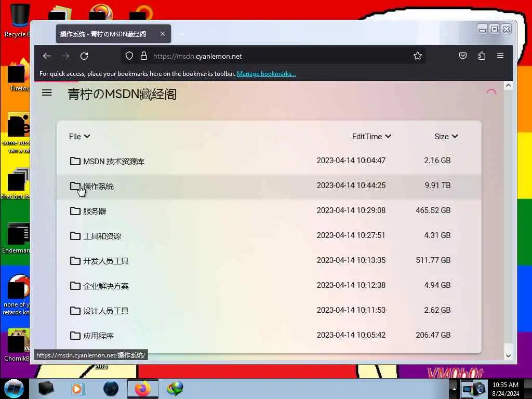
Task: Sort the list by EditTime column
Action: [371, 137]
